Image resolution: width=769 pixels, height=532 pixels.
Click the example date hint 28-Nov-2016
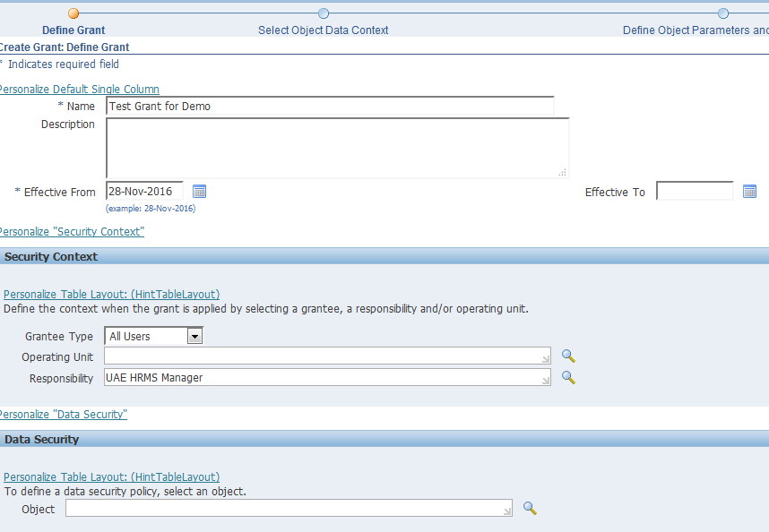(x=151, y=208)
